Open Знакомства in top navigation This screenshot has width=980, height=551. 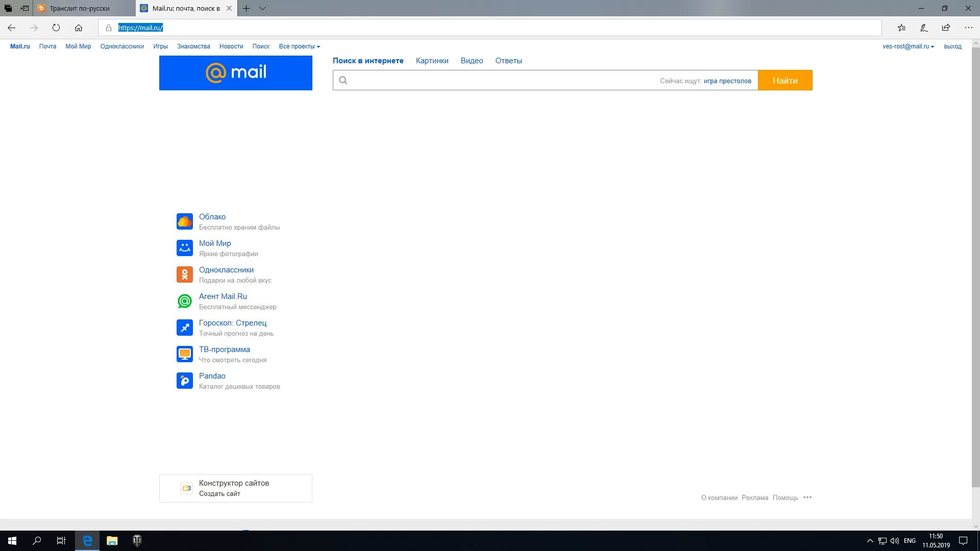click(x=193, y=46)
